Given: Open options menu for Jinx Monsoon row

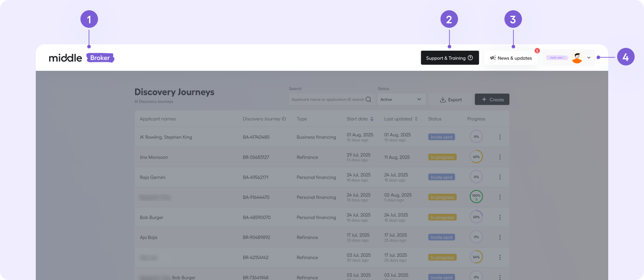Looking at the screenshot, I should (x=500, y=157).
